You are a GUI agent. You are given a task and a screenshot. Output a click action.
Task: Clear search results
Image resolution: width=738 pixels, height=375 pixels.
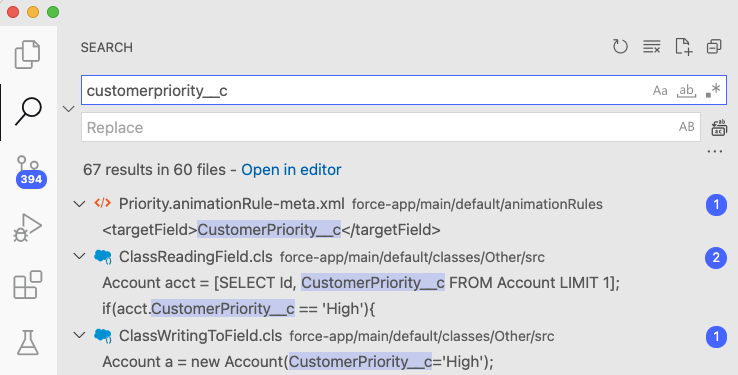pos(651,47)
